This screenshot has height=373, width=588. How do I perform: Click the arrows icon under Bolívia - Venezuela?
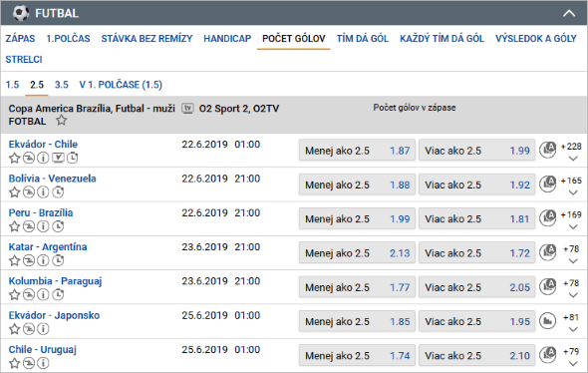tap(29, 192)
